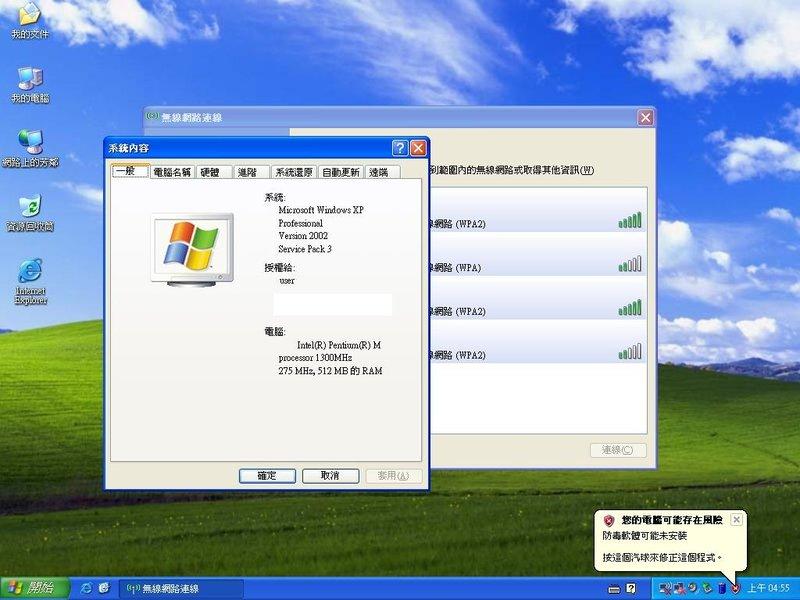Select the 我的電腦 desktop icon

point(30,85)
